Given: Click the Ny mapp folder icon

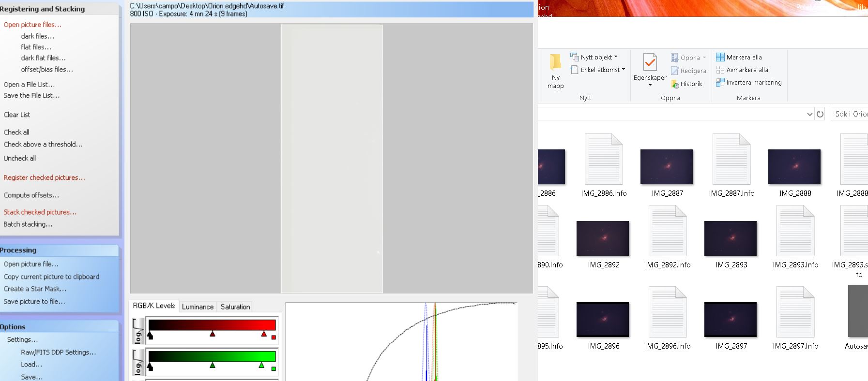Looking at the screenshot, I should 555,63.
